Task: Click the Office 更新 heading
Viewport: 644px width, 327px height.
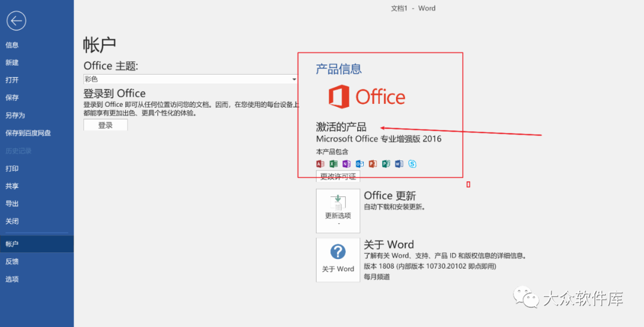Action: coord(390,196)
